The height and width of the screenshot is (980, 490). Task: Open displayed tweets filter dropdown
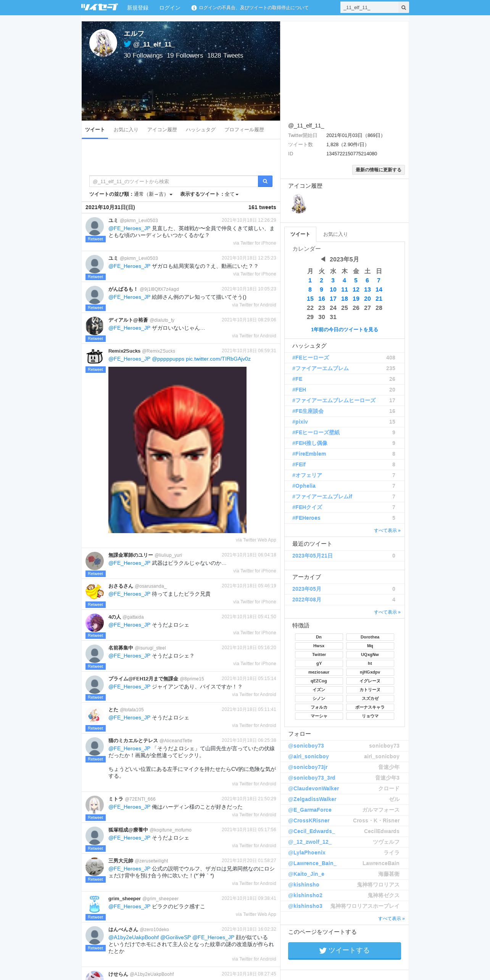pos(209,194)
